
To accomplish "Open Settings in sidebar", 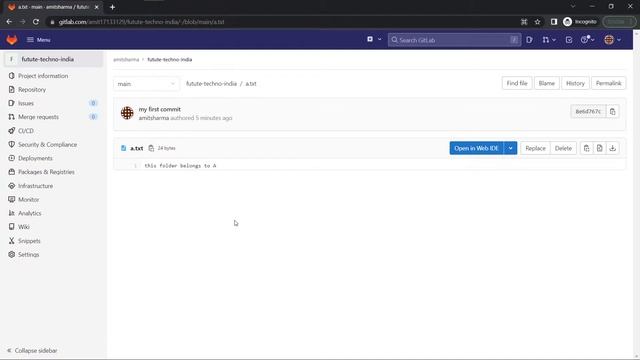I will (29, 254).
